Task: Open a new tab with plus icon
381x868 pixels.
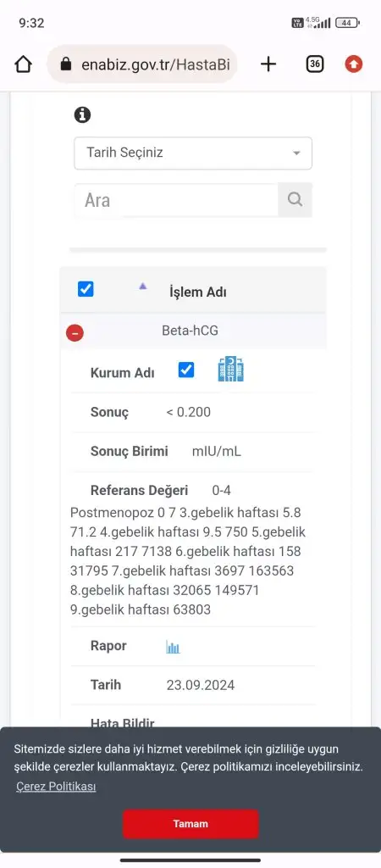Action: coord(268,64)
